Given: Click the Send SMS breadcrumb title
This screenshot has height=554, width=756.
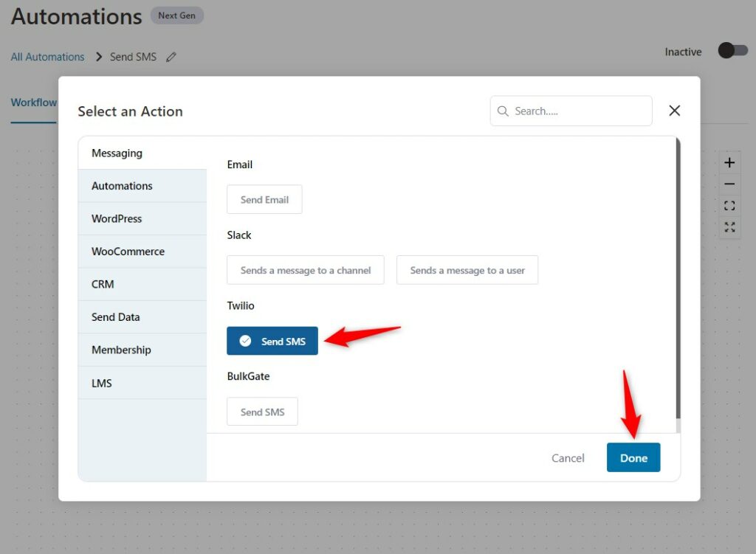Looking at the screenshot, I should (x=133, y=57).
